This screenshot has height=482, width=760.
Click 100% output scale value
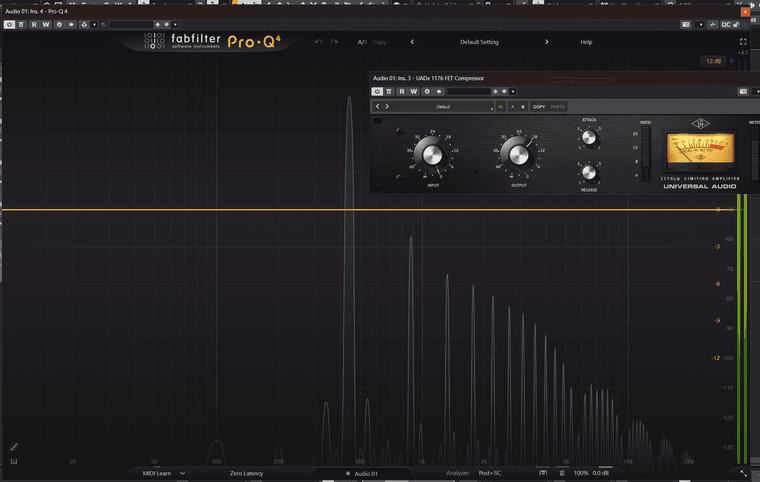(581, 473)
